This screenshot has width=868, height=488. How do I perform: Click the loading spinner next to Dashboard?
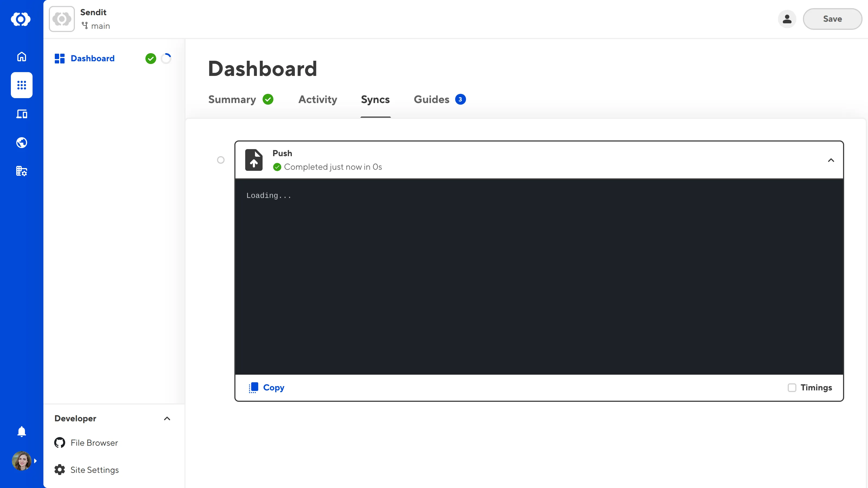(x=166, y=58)
